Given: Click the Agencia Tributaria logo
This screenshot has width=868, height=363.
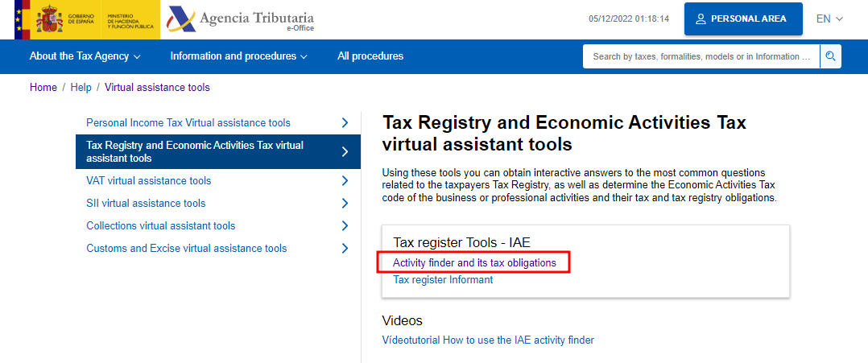Looking at the screenshot, I should click(x=241, y=19).
